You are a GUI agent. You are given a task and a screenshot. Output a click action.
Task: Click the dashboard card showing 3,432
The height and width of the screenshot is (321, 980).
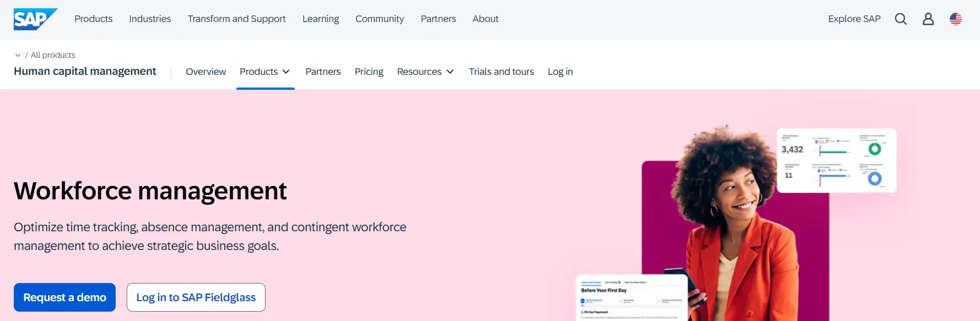[836, 160]
